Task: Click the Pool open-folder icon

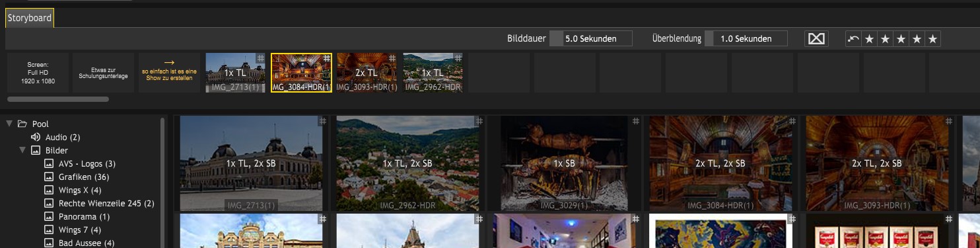Action: pos(22,124)
